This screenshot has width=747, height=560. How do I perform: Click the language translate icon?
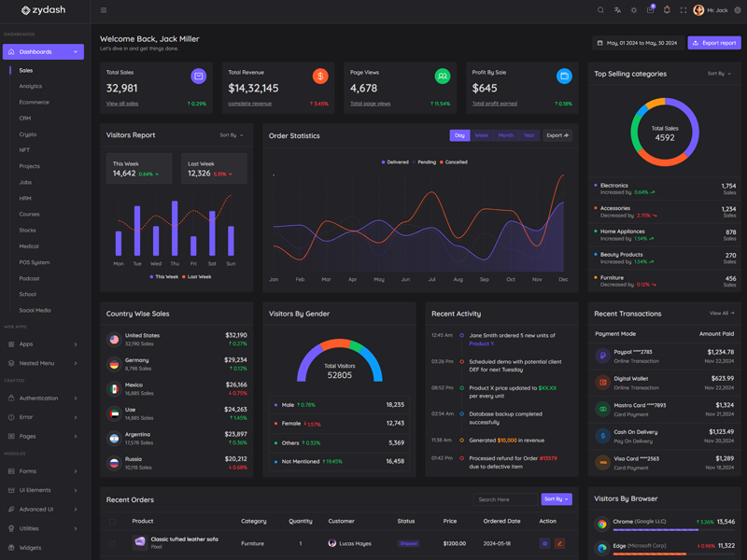pyautogui.click(x=617, y=10)
